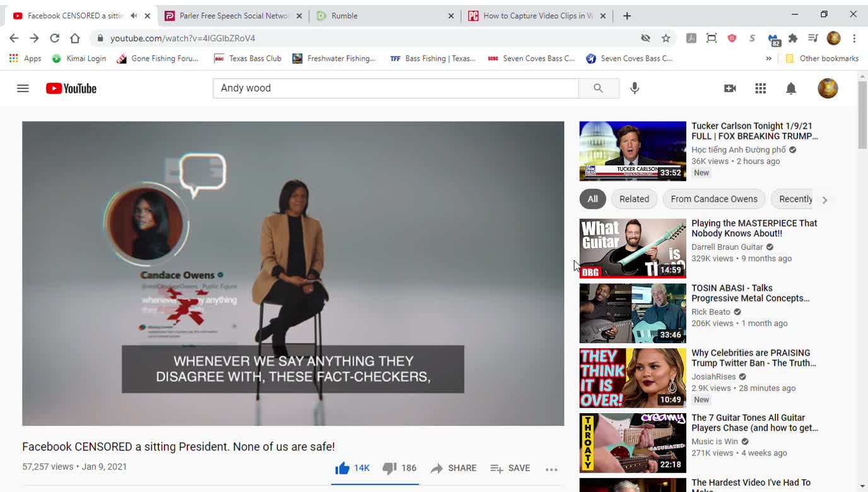The image size is (868, 492).
Task: Click the gray S extension icon
Action: click(x=752, y=38)
